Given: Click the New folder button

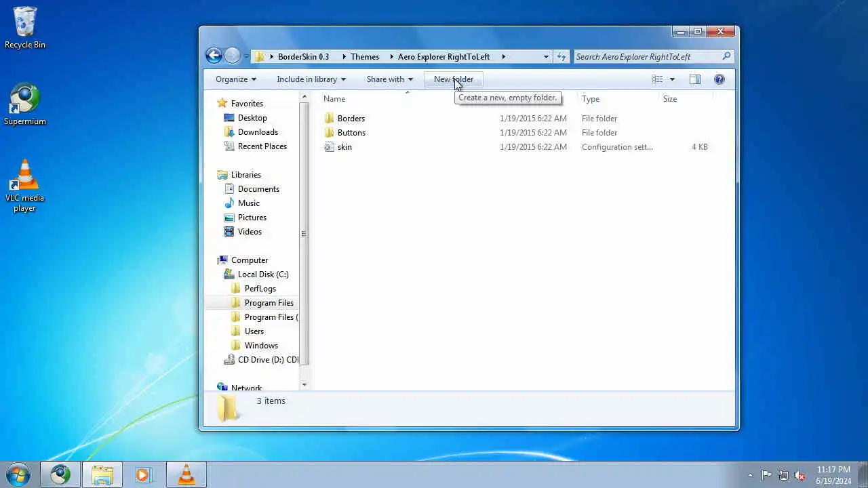Looking at the screenshot, I should (454, 79).
